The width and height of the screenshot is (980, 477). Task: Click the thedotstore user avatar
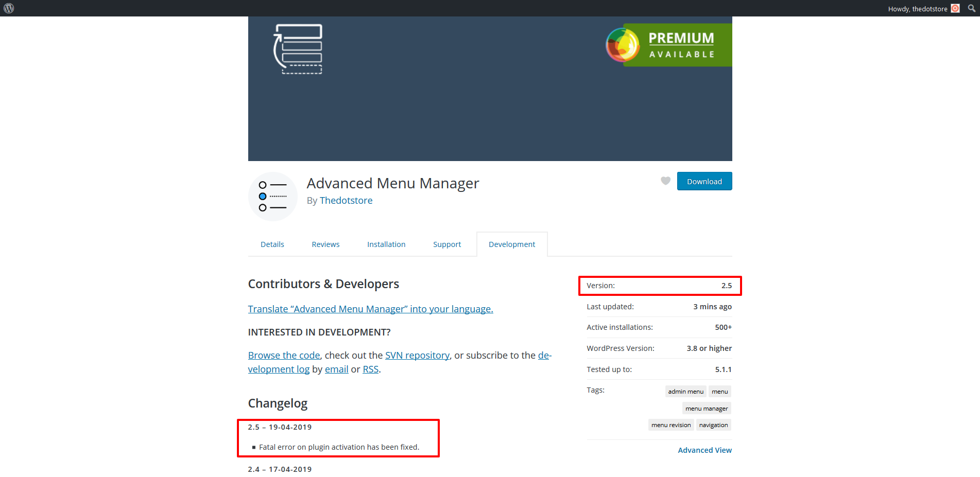tap(955, 8)
